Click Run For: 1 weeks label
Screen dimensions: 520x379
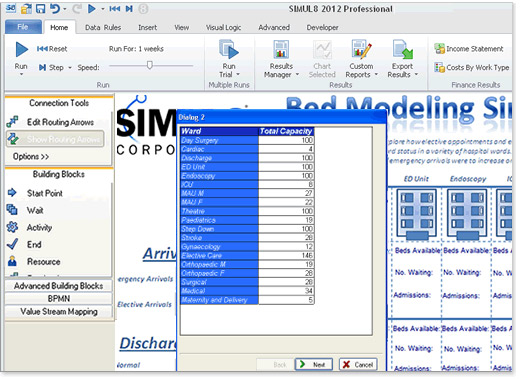(x=136, y=49)
